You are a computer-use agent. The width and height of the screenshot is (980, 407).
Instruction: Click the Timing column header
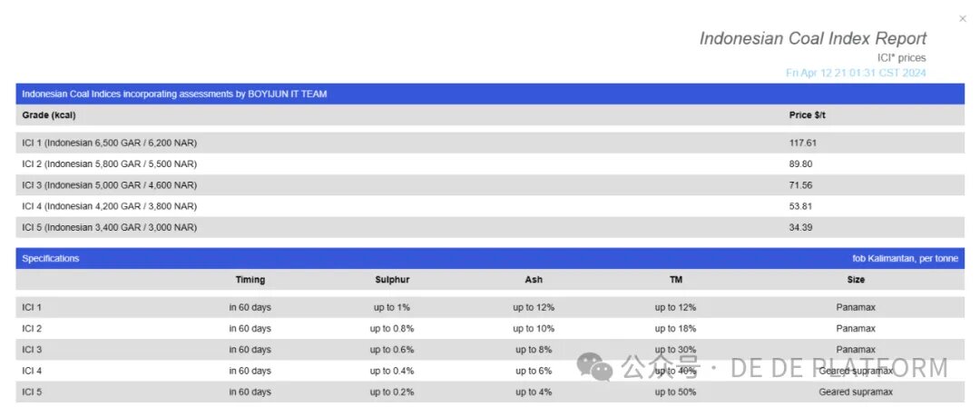click(250, 280)
